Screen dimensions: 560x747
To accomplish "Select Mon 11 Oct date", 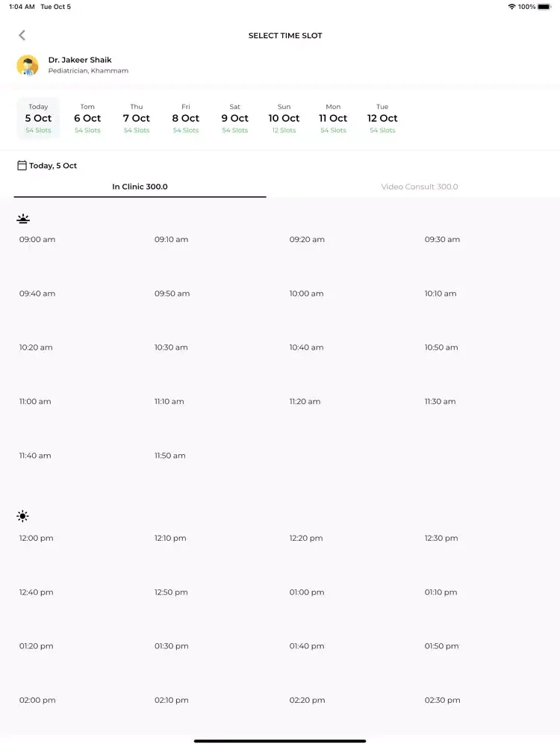I will [x=333, y=118].
